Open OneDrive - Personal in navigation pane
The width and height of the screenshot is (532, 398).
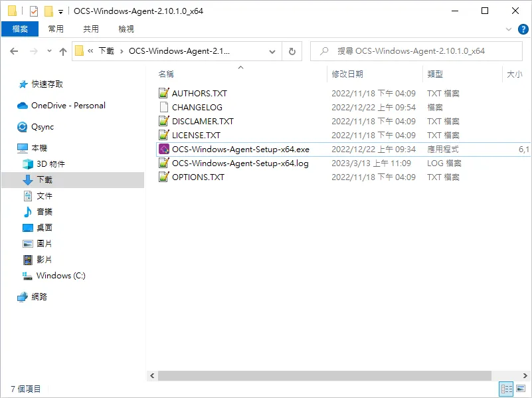[68, 106]
